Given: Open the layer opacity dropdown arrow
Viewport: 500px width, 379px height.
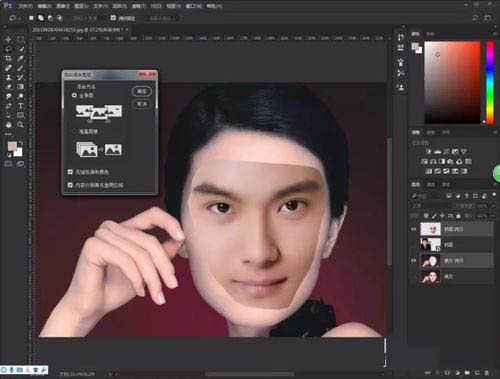Looking at the screenshot, I should coord(493,206).
